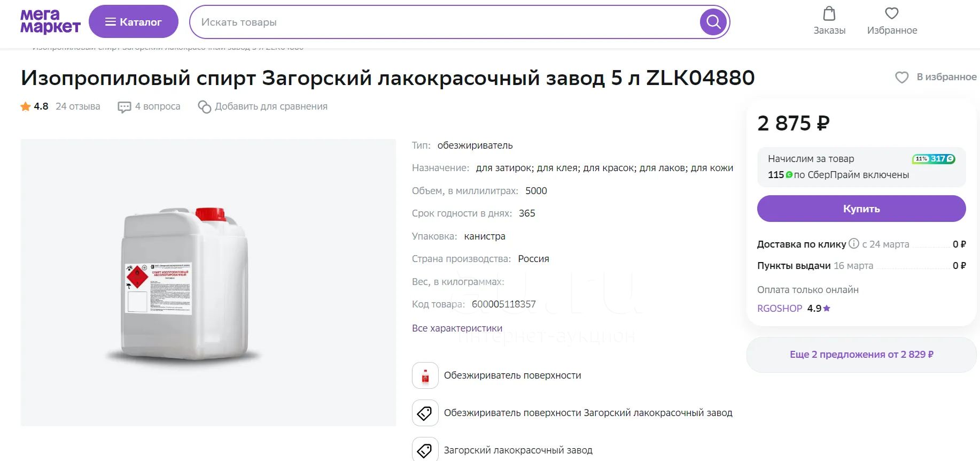Screen dimensions: 980x461
Task: Open Избранное heart icon in header
Action: point(892,13)
